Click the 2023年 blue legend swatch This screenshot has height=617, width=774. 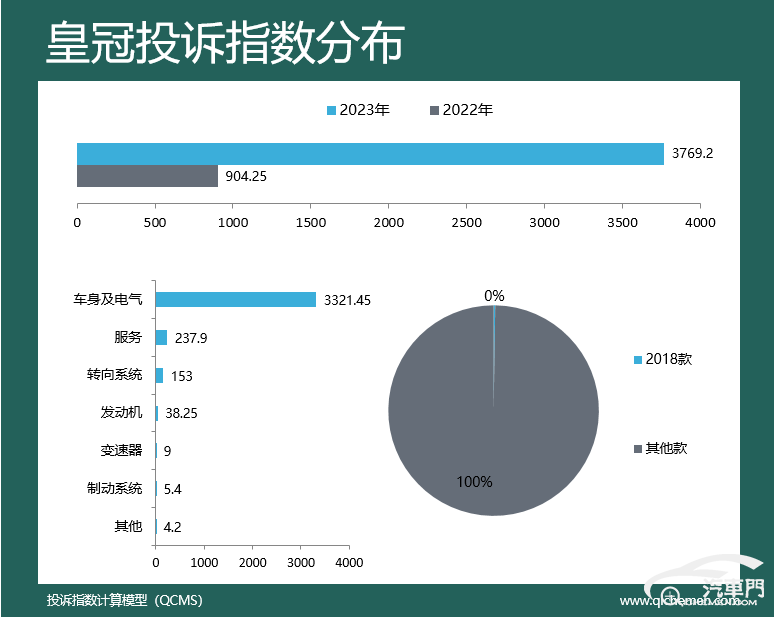pos(331,111)
